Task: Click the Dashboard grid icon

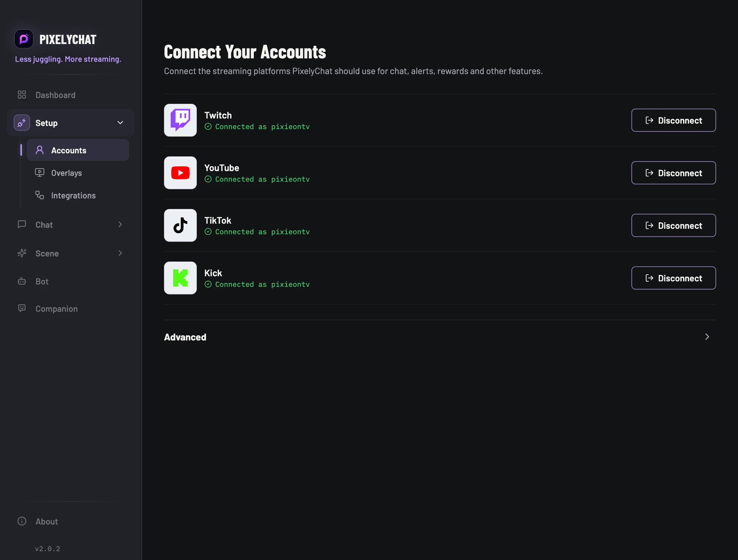Action: (22, 95)
